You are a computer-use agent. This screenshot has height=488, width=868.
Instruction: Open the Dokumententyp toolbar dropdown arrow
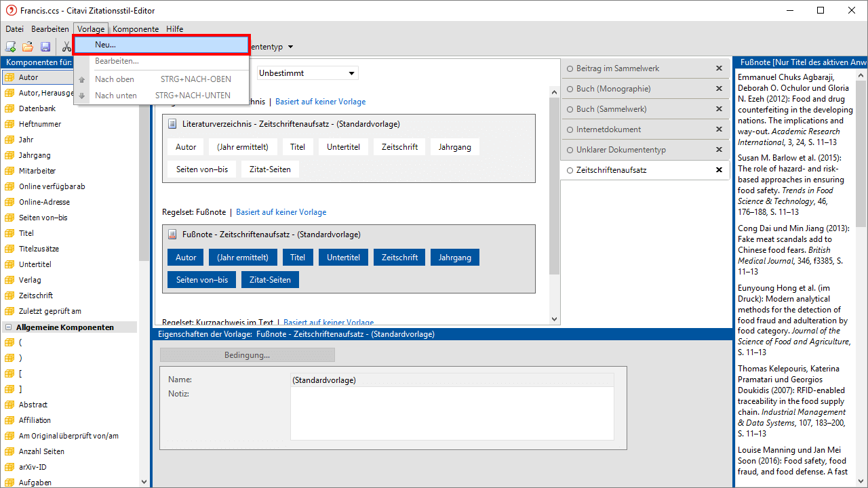pyautogui.click(x=290, y=47)
